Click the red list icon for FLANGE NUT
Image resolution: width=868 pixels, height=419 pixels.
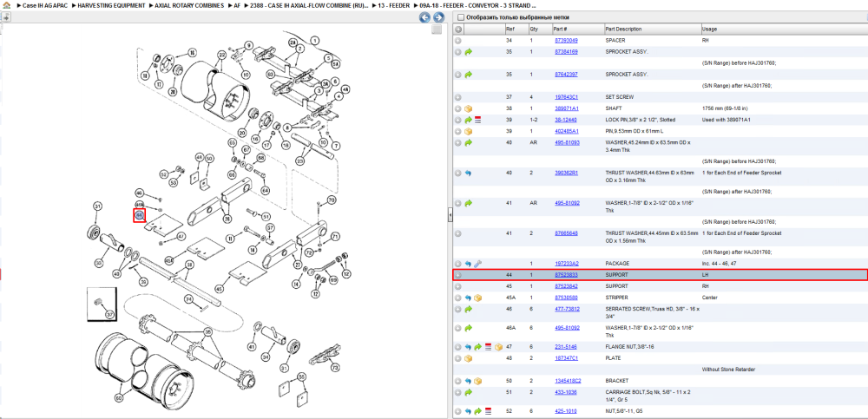488,347
